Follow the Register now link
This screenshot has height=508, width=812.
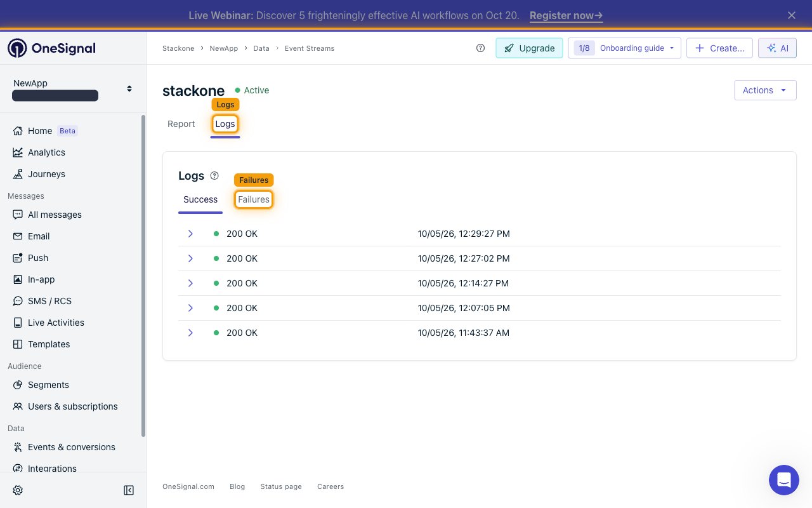[566, 15]
